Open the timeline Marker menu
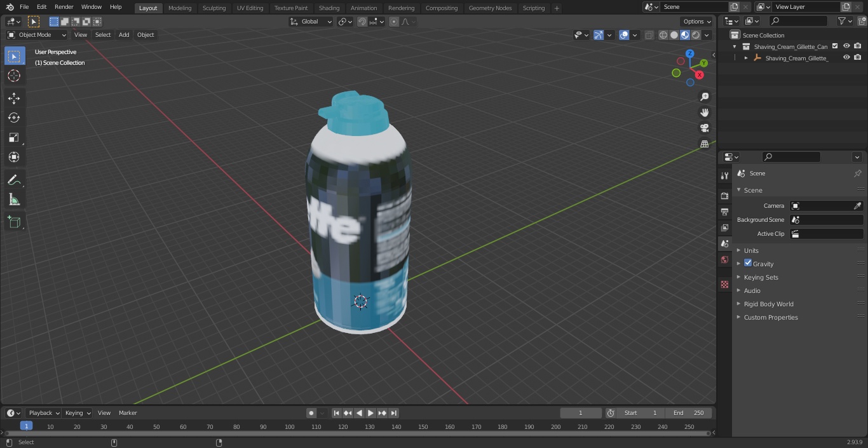This screenshot has height=448, width=868. 128,413
